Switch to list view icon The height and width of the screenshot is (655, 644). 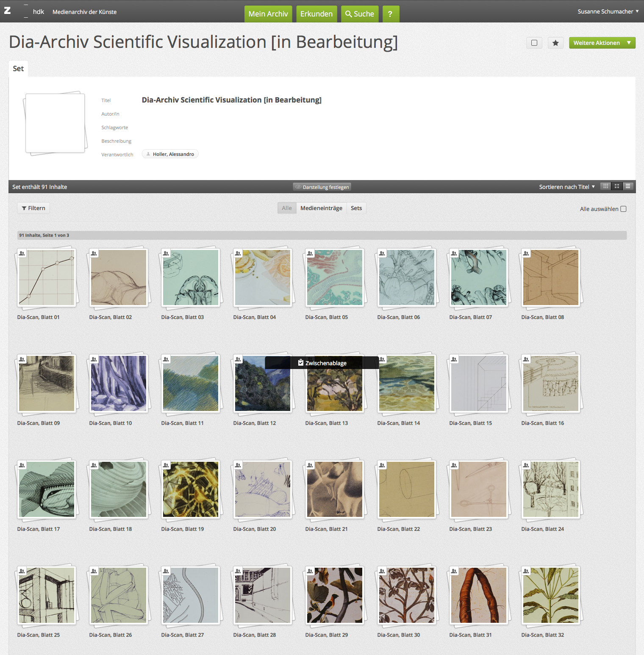click(x=628, y=186)
